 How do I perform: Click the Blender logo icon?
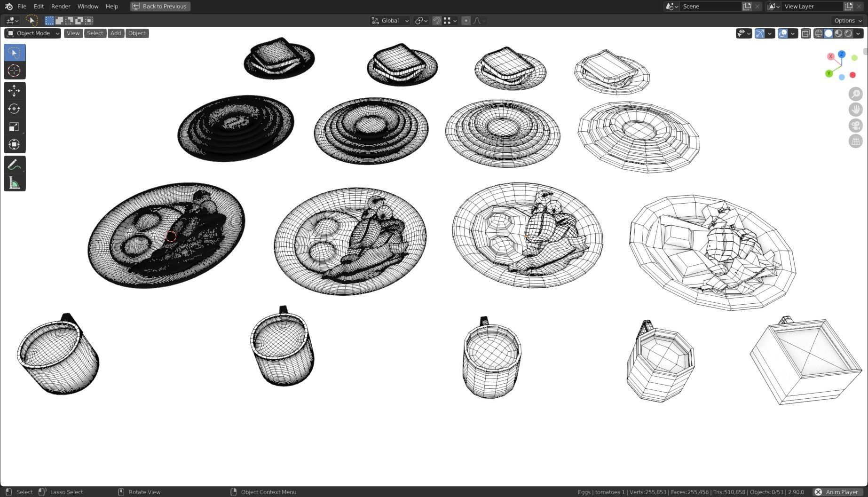pyautogui.click(x=8, y=7)
